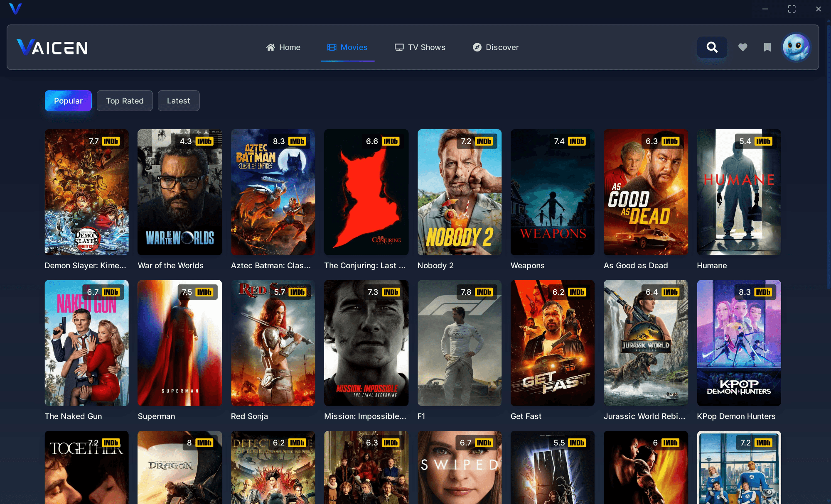The image size is (831, 504).
Task: Select the Top Rated filter
Action: click(125, 101)
